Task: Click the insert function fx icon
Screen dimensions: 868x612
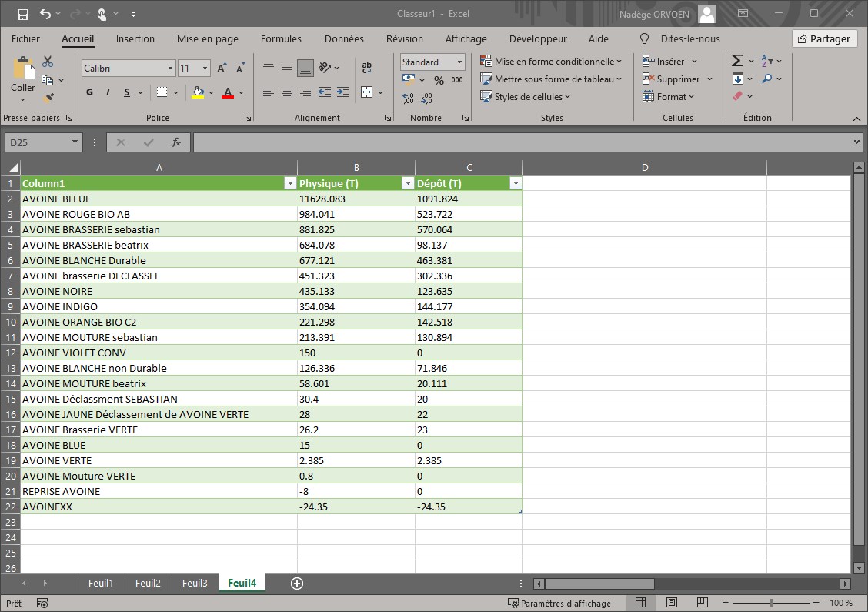Action: tap(176, 142)
